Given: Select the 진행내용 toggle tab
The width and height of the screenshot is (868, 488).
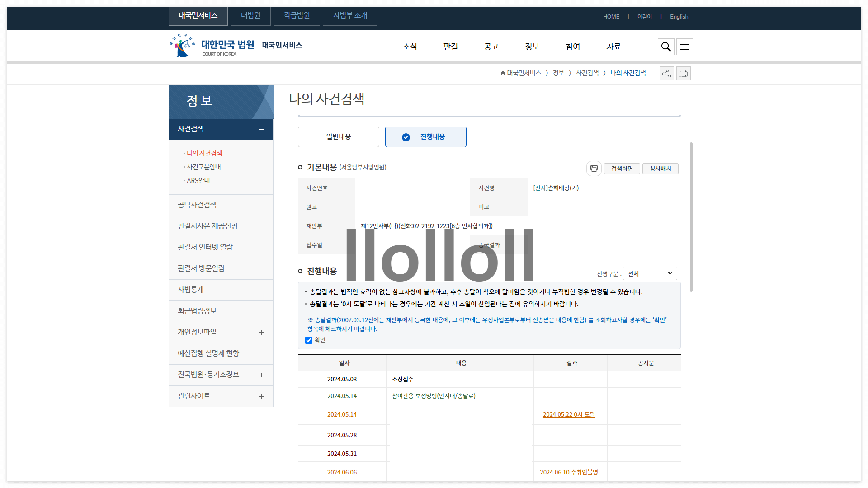Looking at the screenshot, I should click(x=425, y=137).
